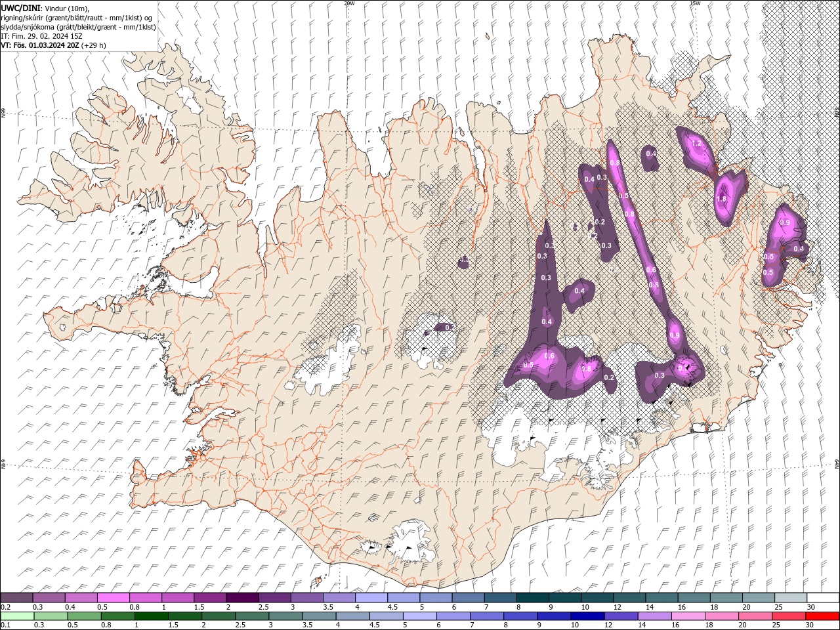Pick the light purple 14 swatch in bottom row
The height and width of the screenshot is (630, 840).
[x=654, y=616]
